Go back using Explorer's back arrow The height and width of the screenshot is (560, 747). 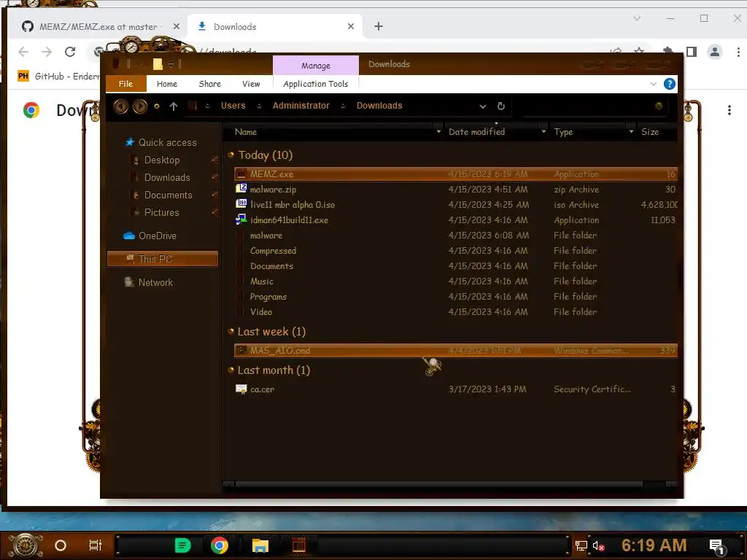point(120,106)
